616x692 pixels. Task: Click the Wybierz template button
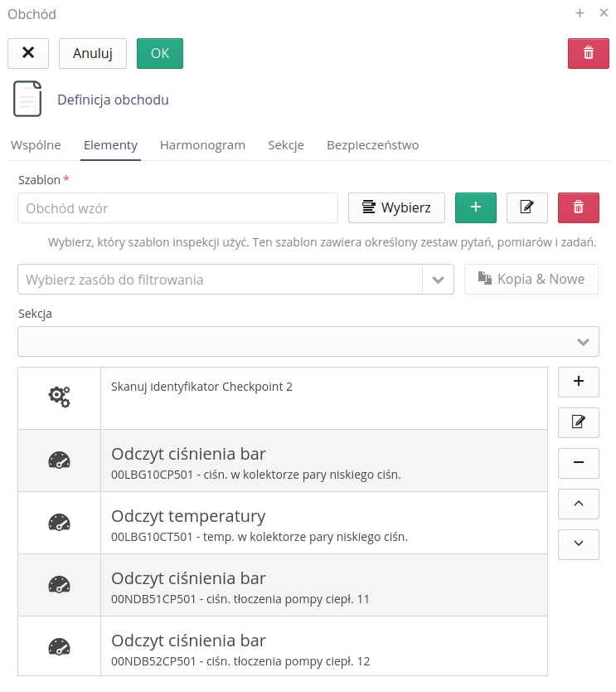click(x=396, y=207)
